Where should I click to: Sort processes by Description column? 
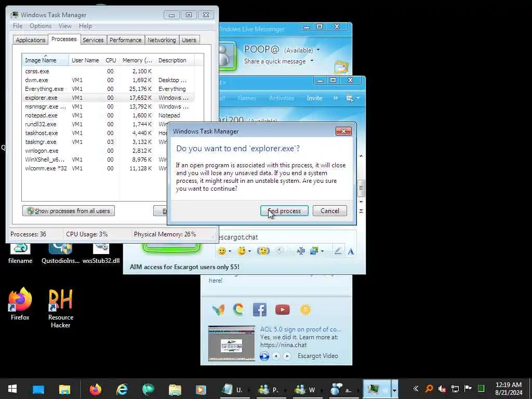tap(175, 60)
